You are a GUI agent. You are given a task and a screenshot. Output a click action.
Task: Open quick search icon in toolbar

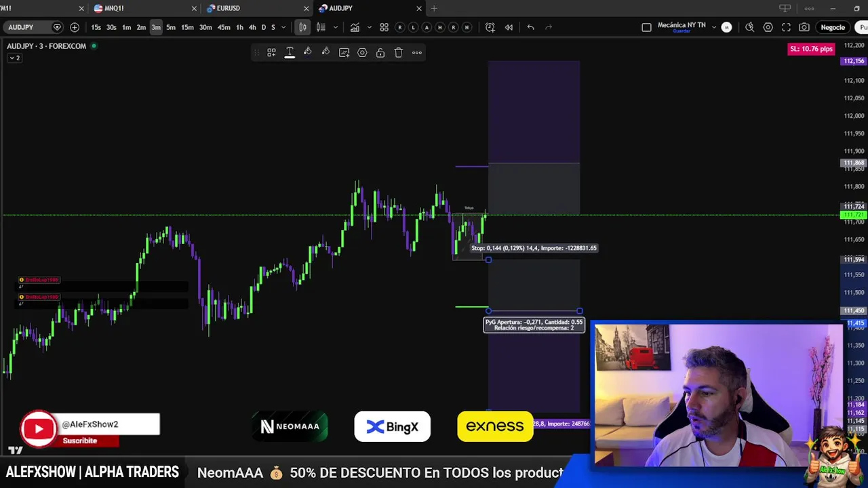[749, 27]
